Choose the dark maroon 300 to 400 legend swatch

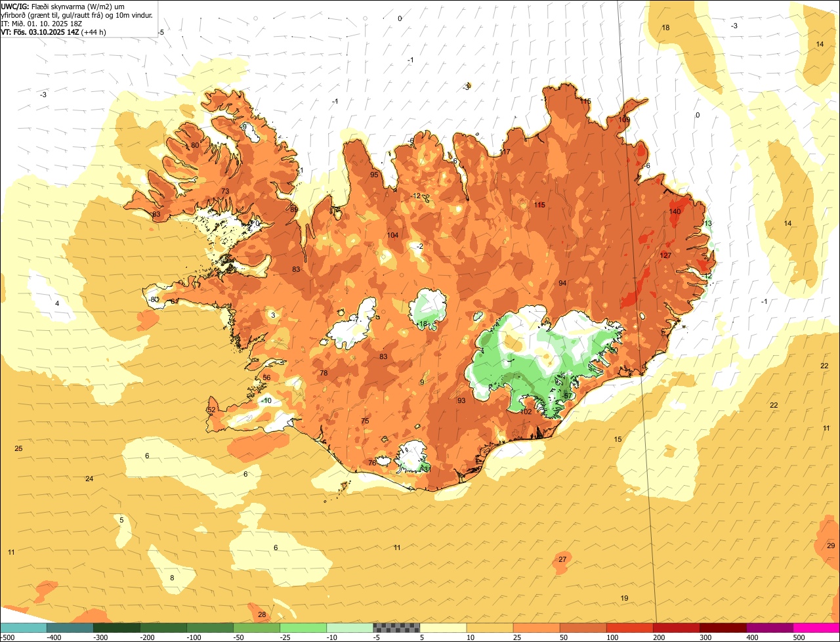723,628
